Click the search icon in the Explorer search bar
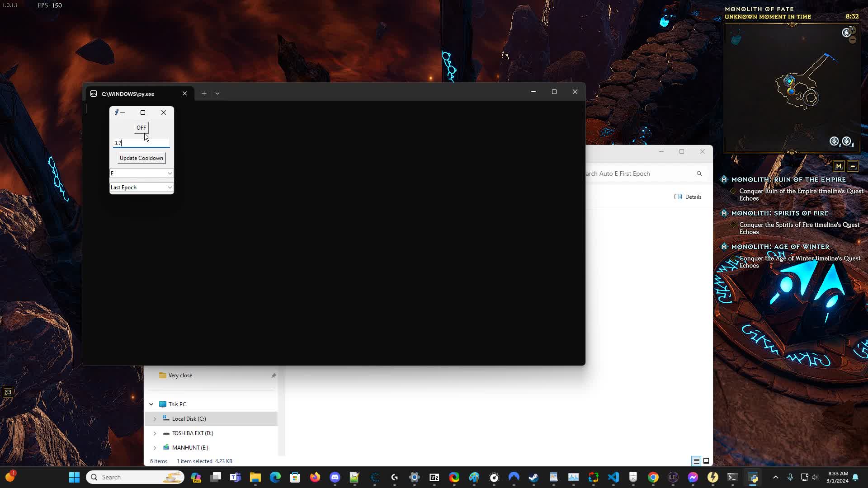 tap(699, 174)
